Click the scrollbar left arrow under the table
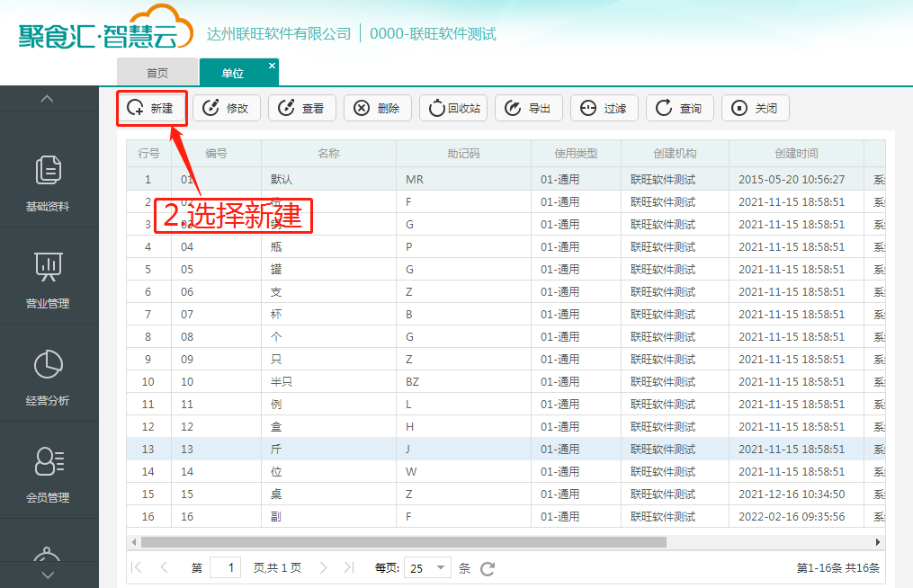The width and height of the screenshot is (913, 588). point(134,542)
